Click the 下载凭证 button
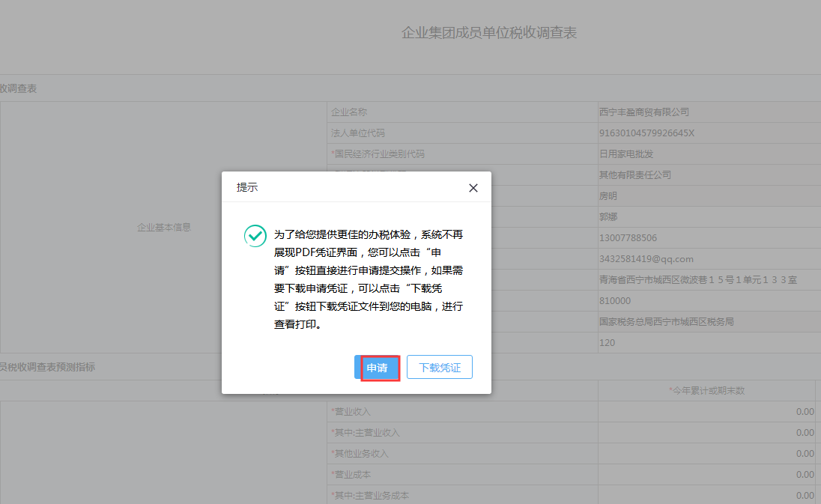 point(439,368)
